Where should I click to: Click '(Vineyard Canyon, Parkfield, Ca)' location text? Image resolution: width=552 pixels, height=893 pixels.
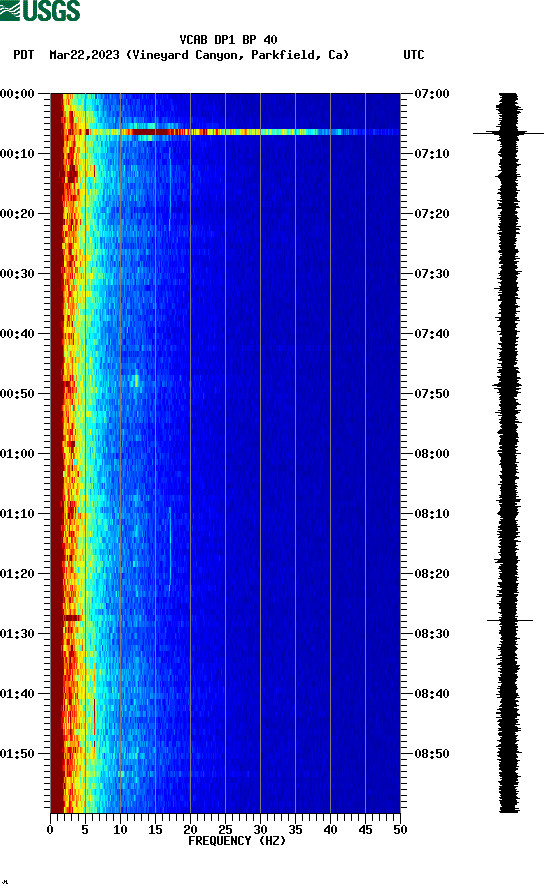(238, 55)
